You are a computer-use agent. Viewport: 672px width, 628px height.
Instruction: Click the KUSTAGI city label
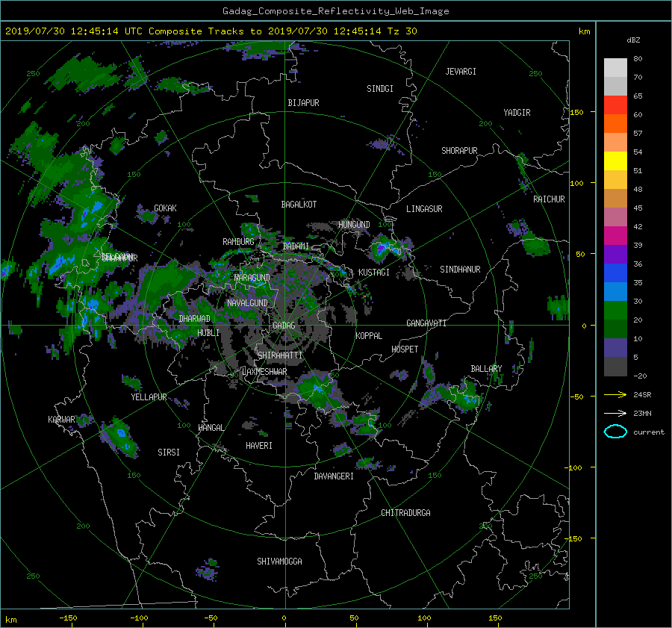pos(374,273)
